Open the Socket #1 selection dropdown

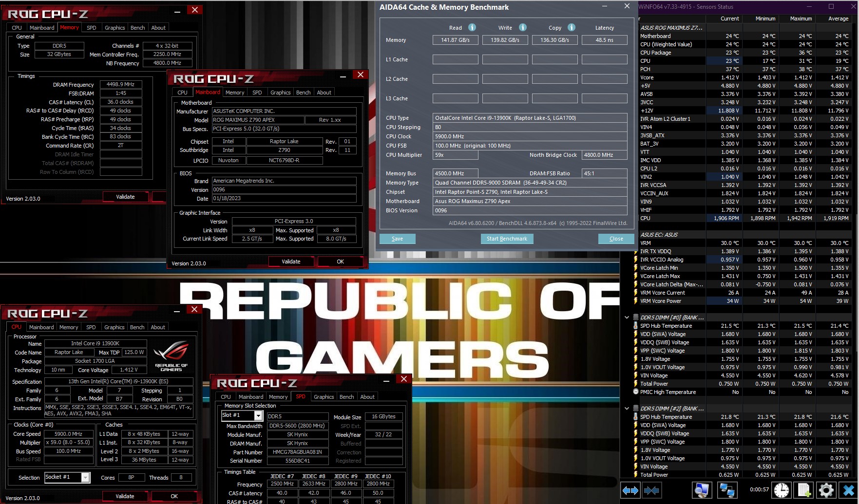pyautogui.click(x=85, y=477)
